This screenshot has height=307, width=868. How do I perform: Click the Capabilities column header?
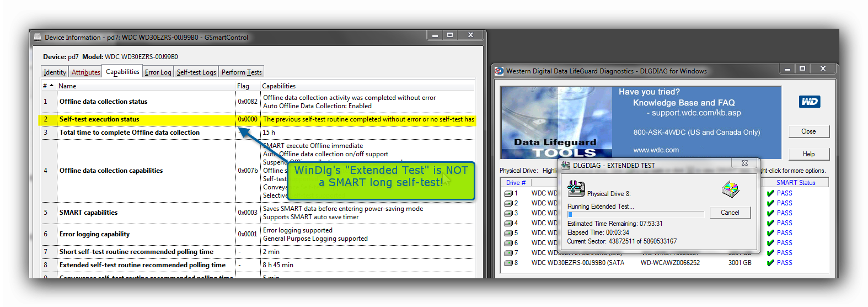point(367,86)
